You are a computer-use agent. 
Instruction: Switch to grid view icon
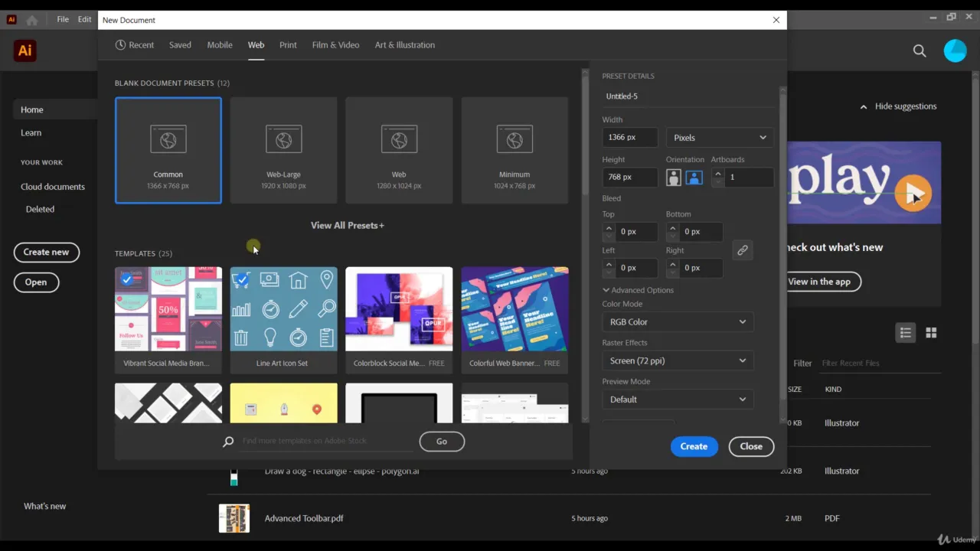[931, 332]
